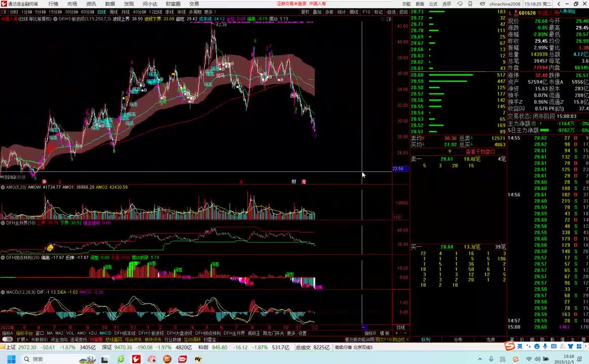Toggle the 自选 watchlist button
589x364 pixels.
[391, 12]
